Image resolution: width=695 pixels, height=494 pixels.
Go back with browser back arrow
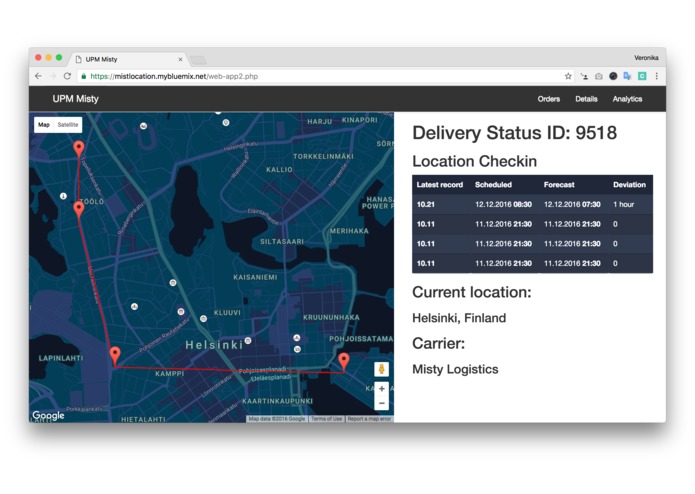38,76
